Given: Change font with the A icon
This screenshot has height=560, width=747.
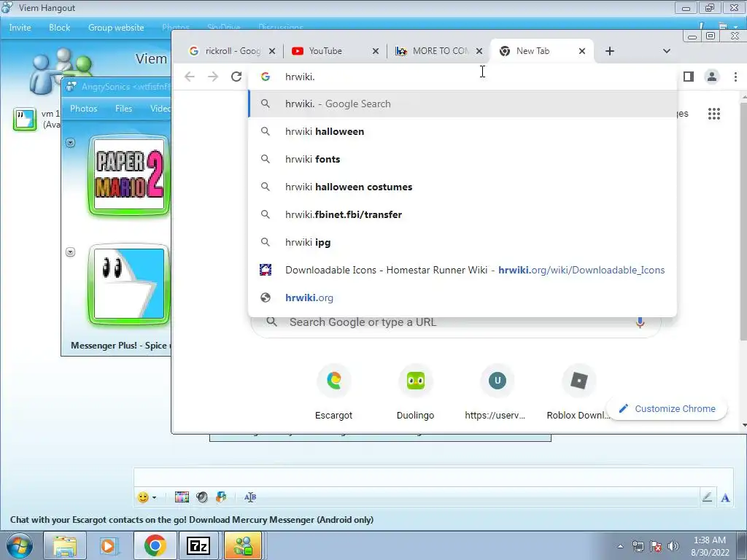Looking at the screenshot, I should 725,498.
